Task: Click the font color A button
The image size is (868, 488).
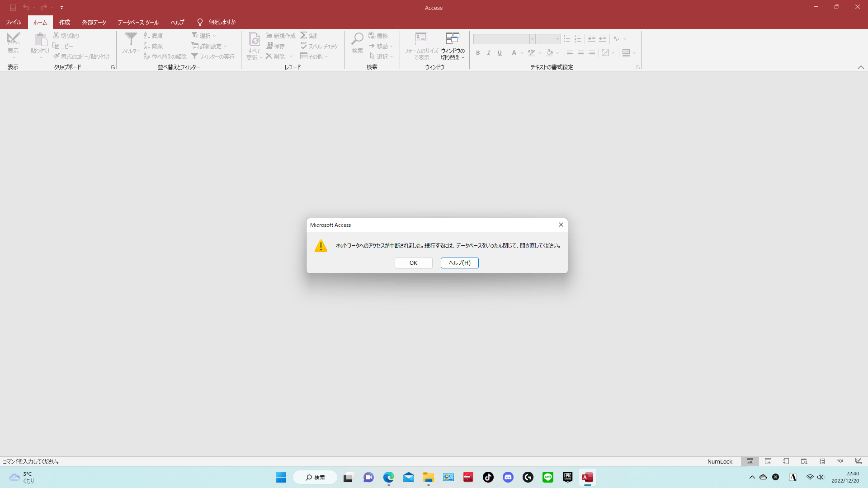Action: coord(514,53)
